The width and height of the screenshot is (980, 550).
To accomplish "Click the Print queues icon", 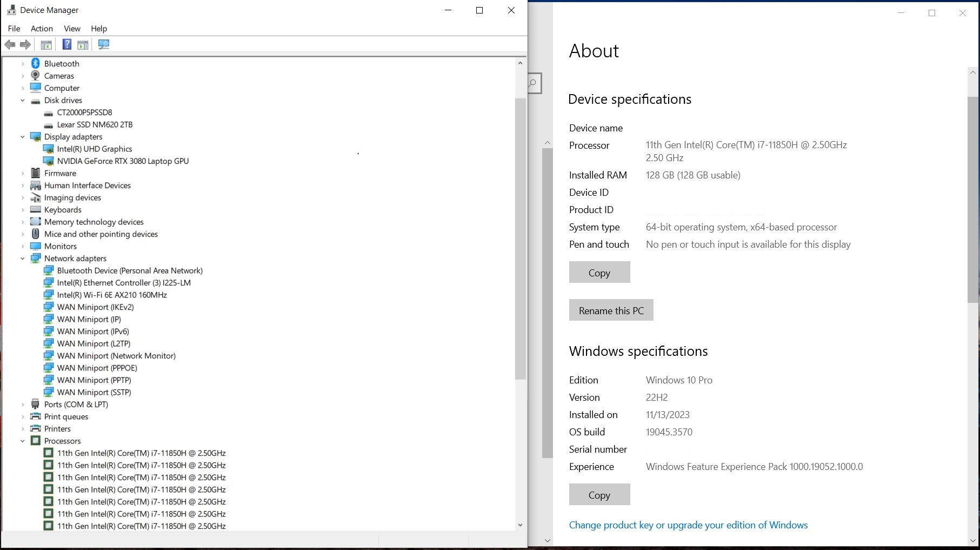I will [x=36, y=416].
